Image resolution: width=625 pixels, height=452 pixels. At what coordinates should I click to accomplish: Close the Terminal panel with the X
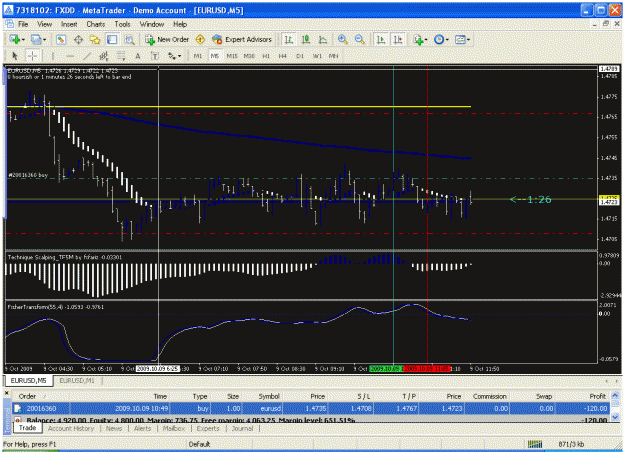[x=7, y=393]
